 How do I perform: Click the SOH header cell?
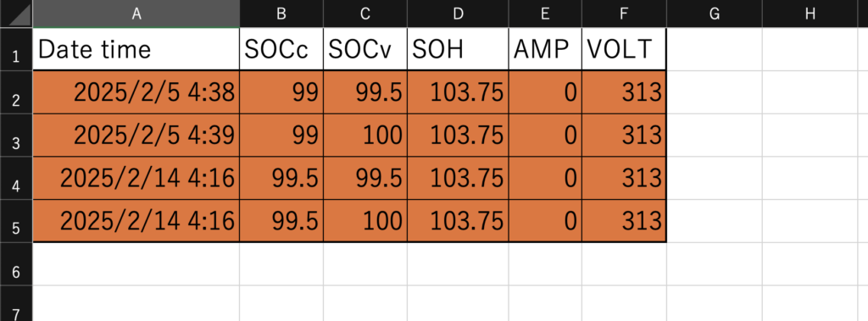458,49
